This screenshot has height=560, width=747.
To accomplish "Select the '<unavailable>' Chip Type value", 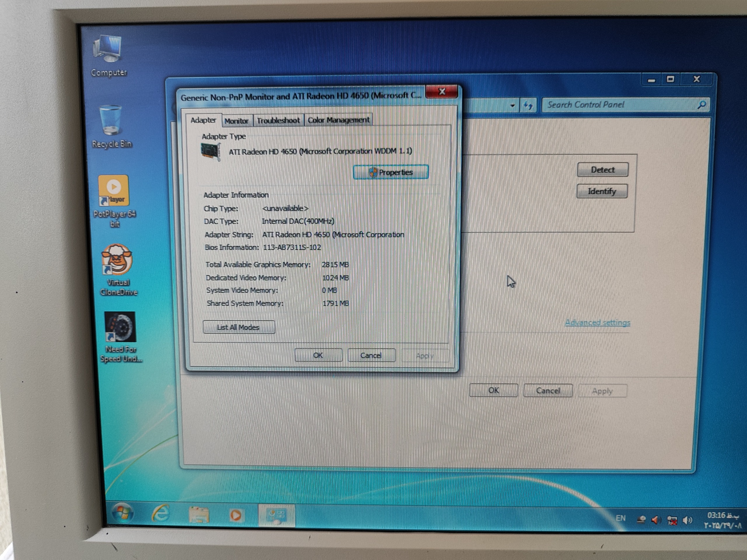I will click(x=285, y=208).
